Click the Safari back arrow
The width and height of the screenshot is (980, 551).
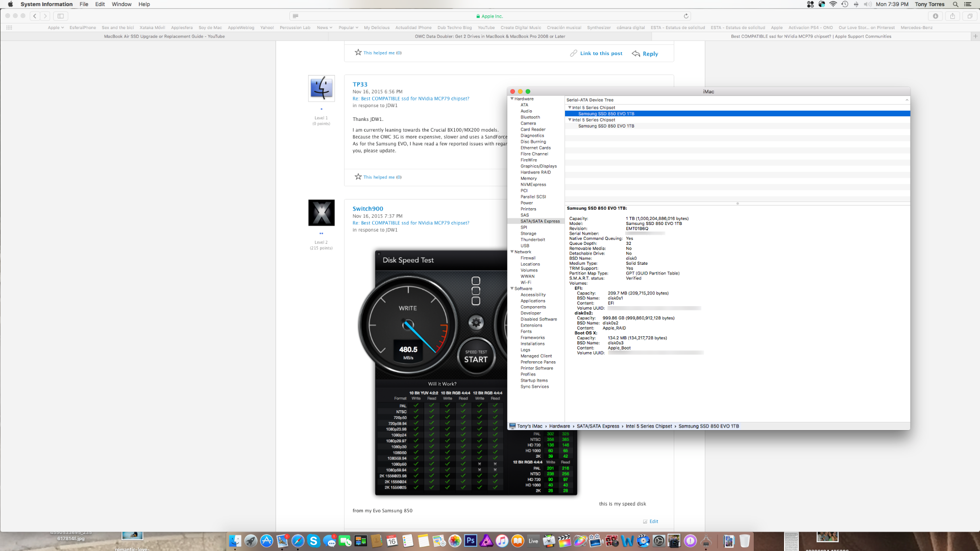35,16
